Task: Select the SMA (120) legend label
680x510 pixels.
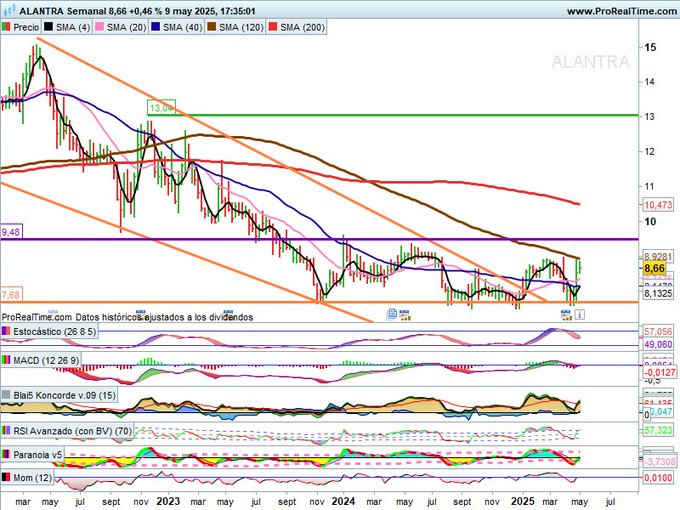Action: click(241, 27)
